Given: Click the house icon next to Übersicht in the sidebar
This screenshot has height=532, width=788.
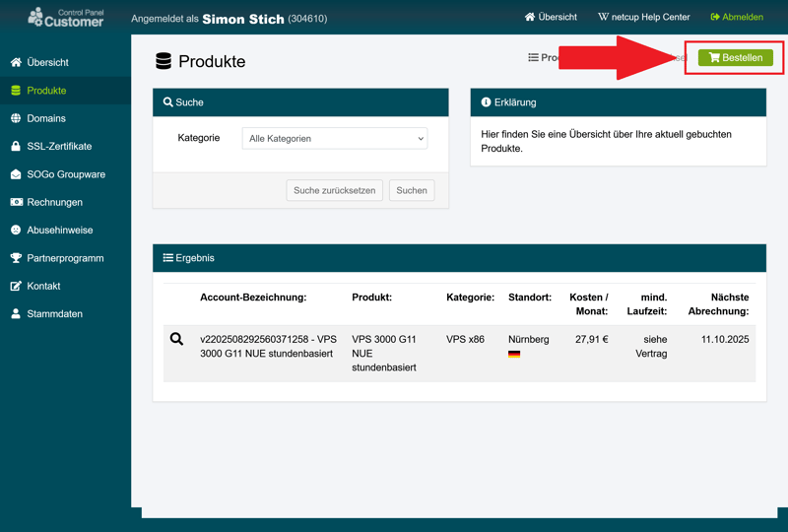Looking at the screenshot, I should (16, 62).
